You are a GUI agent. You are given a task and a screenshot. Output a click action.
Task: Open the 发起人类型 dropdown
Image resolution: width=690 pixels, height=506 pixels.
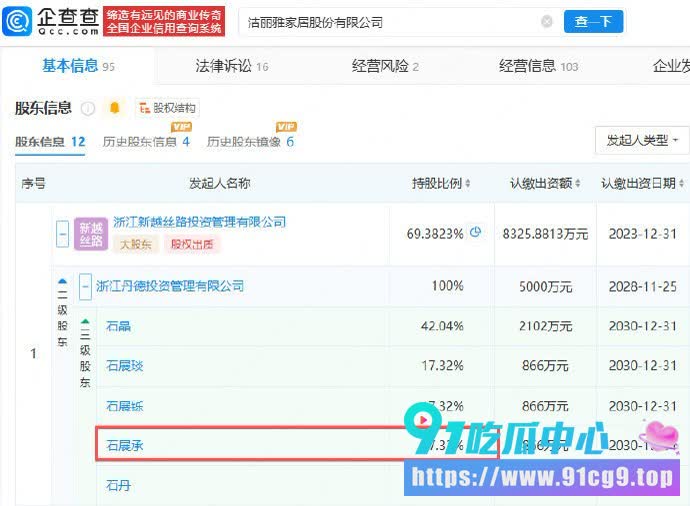642,140
